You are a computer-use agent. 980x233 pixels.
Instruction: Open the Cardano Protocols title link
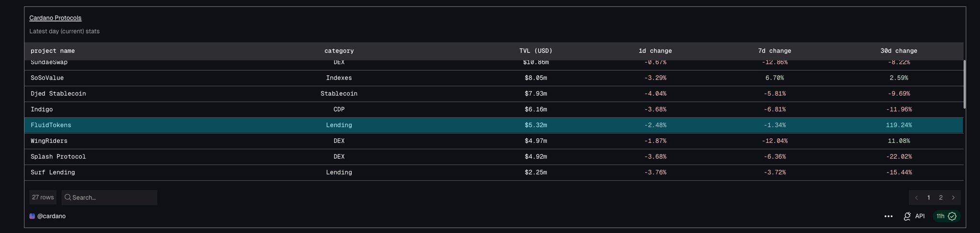tap(55, 18)
